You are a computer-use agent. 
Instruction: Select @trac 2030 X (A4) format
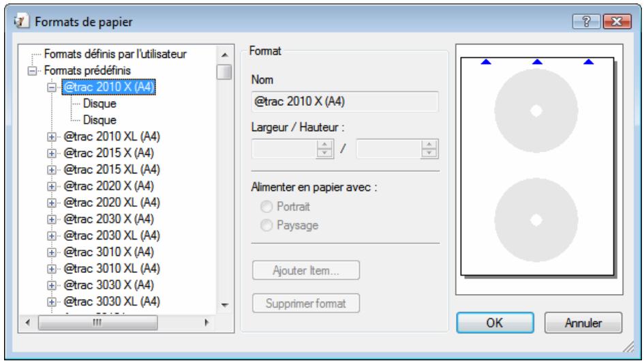109,218
